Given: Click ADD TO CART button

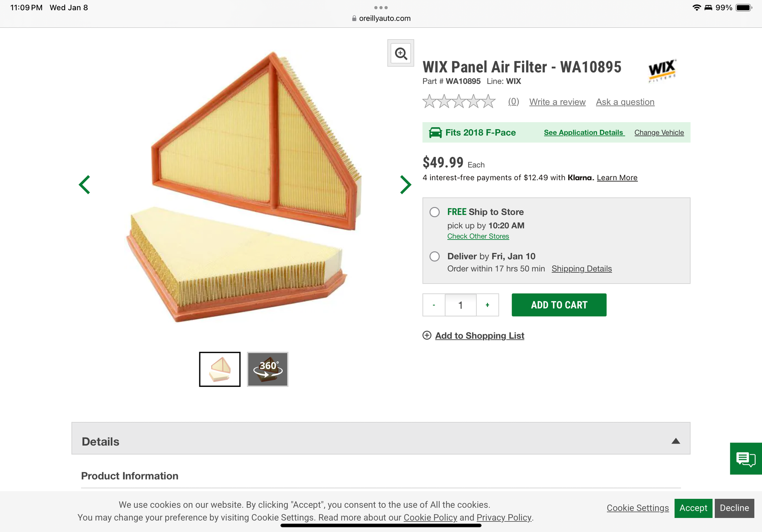Looking at the screenshot, I should [559, 305].
